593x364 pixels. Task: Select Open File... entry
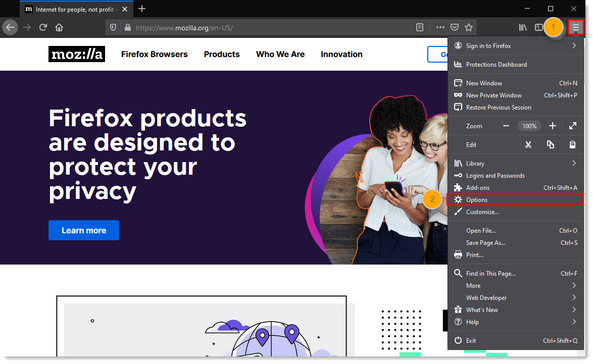pyautogui.click(x=516, y=231)
